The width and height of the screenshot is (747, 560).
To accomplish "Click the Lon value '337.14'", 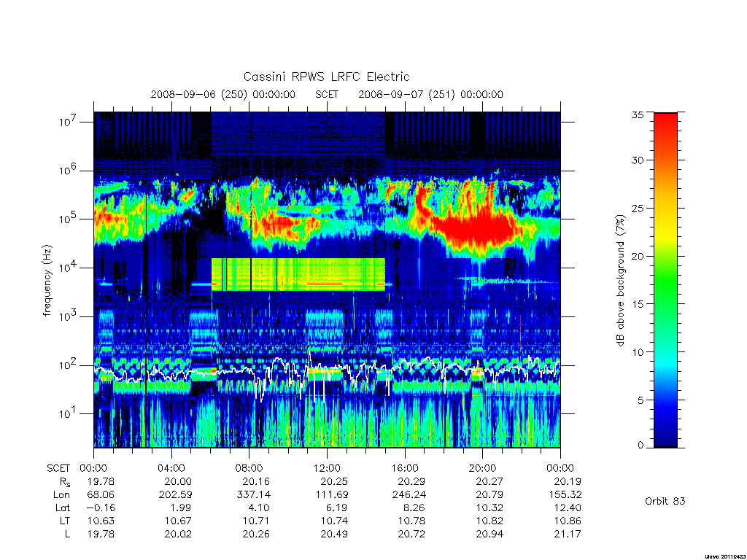I will pyautogui.click(x=253, y=495).
